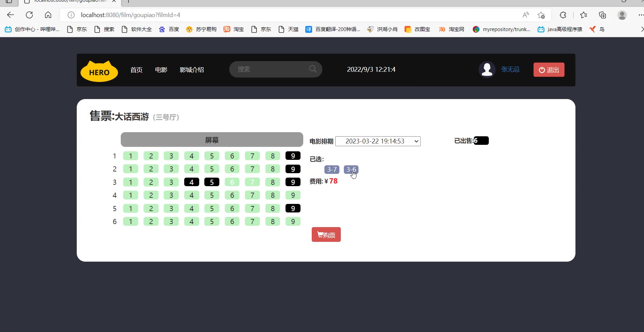Image resolution: width=644 pixels, height=332 pixels.
Task: Remove selected seat tag 3-6
Action: [x=351, y=169]
